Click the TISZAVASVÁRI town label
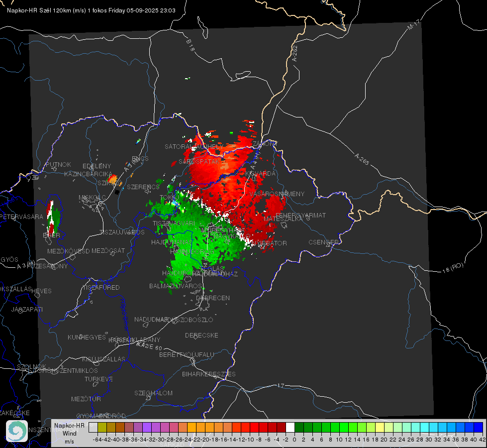 174,224
